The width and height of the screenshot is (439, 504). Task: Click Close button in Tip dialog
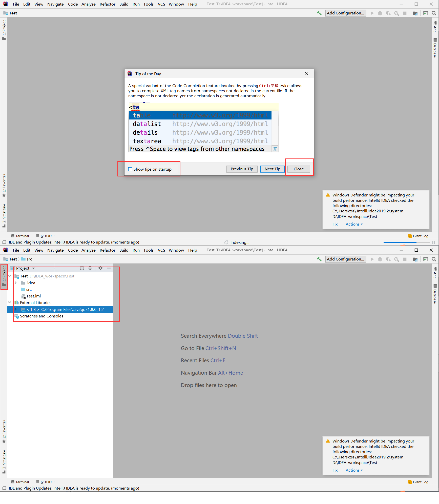pyautogui.click(x=299, y=169)
